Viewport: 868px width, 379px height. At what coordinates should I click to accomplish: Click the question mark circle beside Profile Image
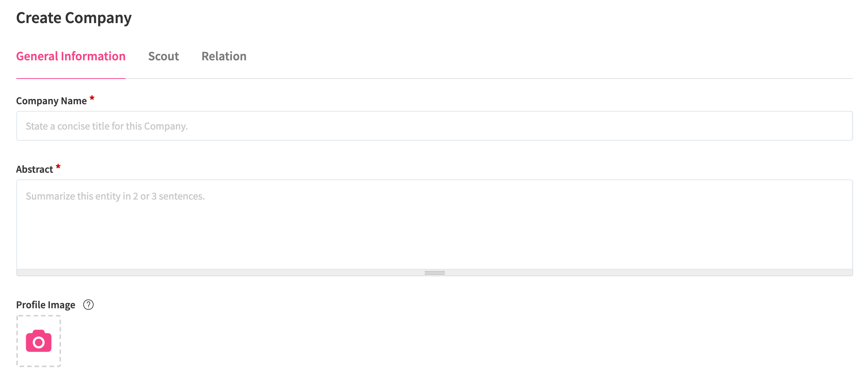[x=88, y=305]
